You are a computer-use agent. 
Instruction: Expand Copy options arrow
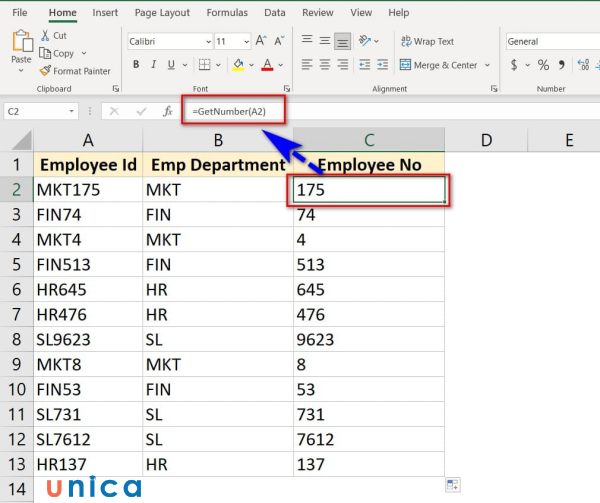[84, 53]
